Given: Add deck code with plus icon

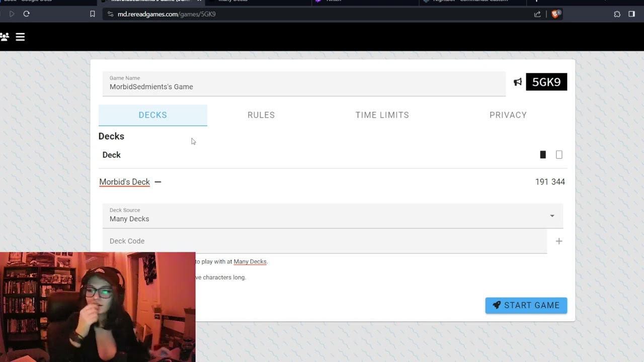Looking at the screenshot, I should 559,241.
